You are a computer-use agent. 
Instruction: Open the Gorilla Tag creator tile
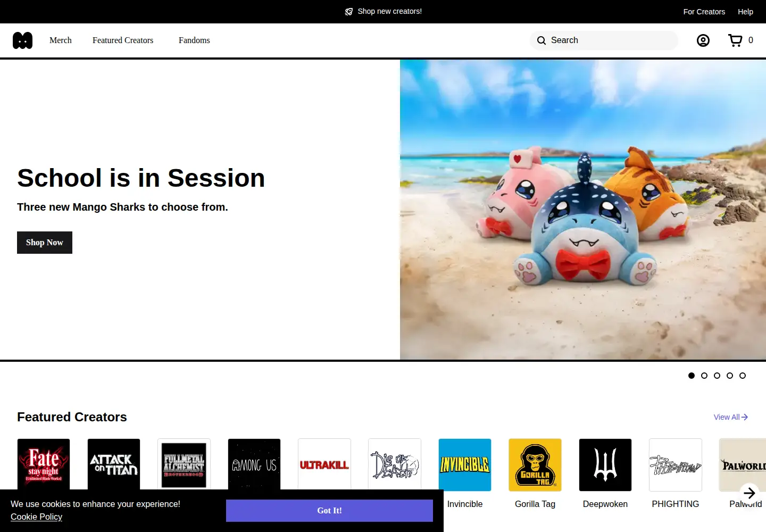(535, 465)
